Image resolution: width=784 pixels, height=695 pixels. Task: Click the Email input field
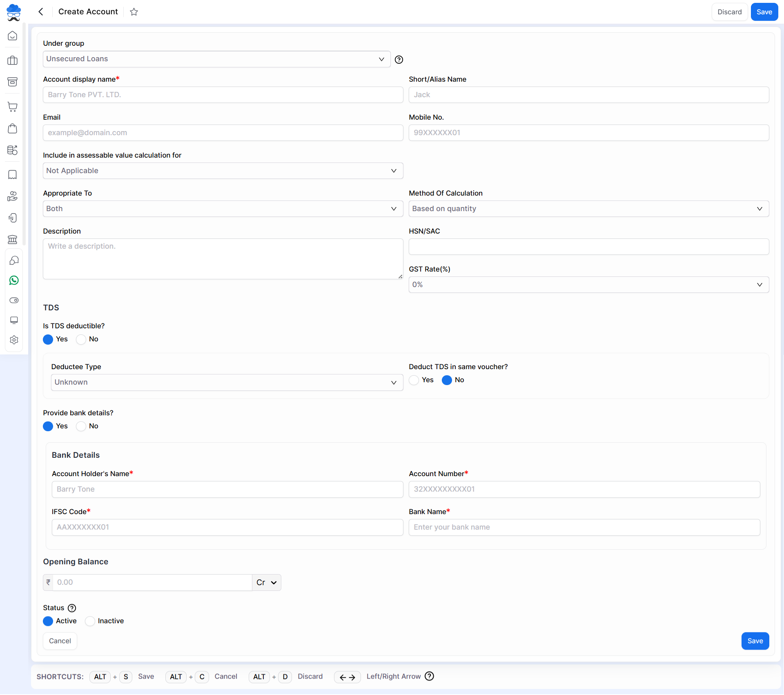(223, 133)
